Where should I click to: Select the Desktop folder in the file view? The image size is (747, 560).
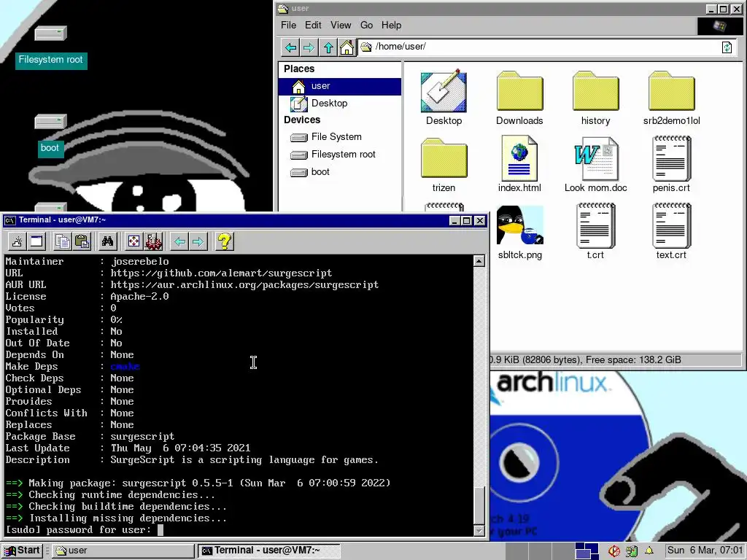(444, 98)
